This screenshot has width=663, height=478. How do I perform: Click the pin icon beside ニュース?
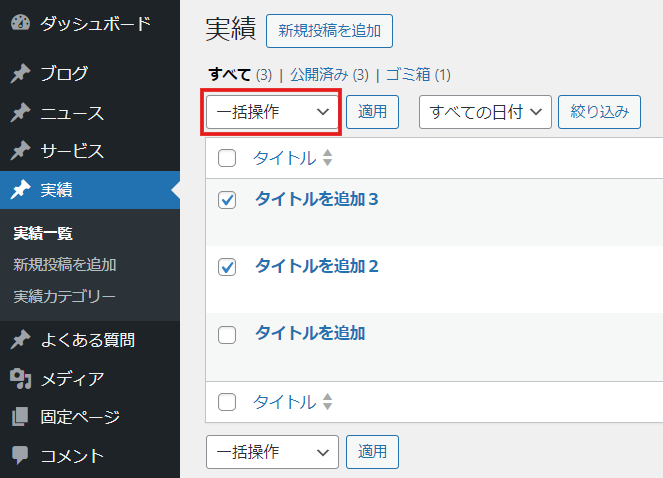click(x=20, y=113)
